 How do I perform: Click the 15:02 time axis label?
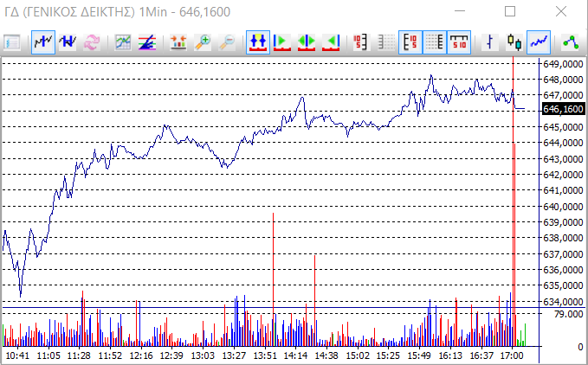tap(357, 355)
